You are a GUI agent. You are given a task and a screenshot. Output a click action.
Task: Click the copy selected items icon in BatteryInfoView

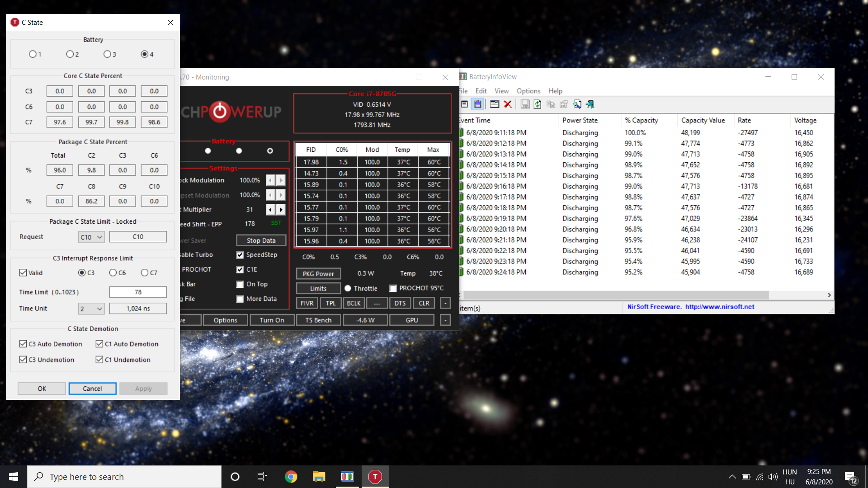pyautogui.click(x=551, y=104)
